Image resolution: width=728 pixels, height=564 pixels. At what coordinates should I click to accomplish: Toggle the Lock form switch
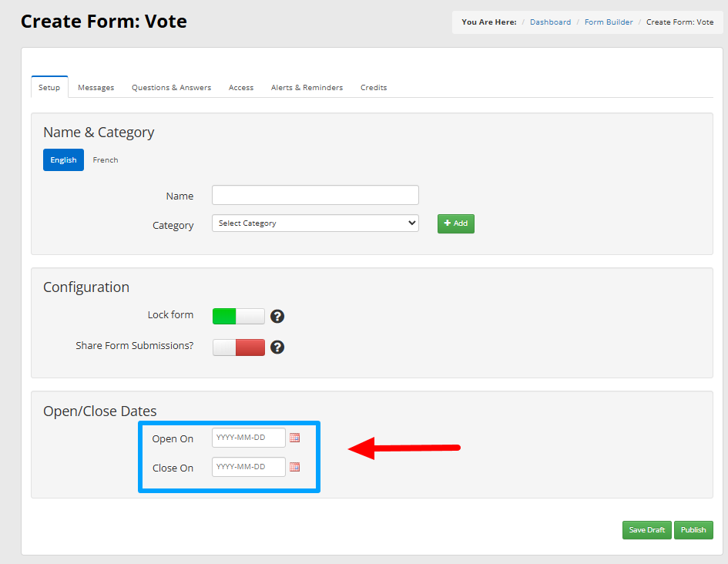click(239, 316)
